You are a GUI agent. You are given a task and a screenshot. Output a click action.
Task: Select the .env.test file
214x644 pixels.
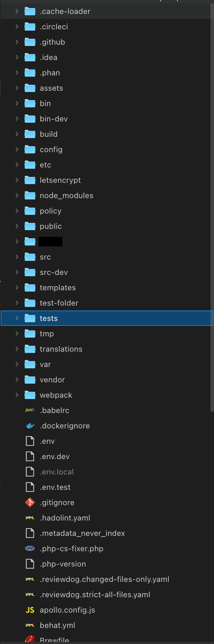(55, 487)
